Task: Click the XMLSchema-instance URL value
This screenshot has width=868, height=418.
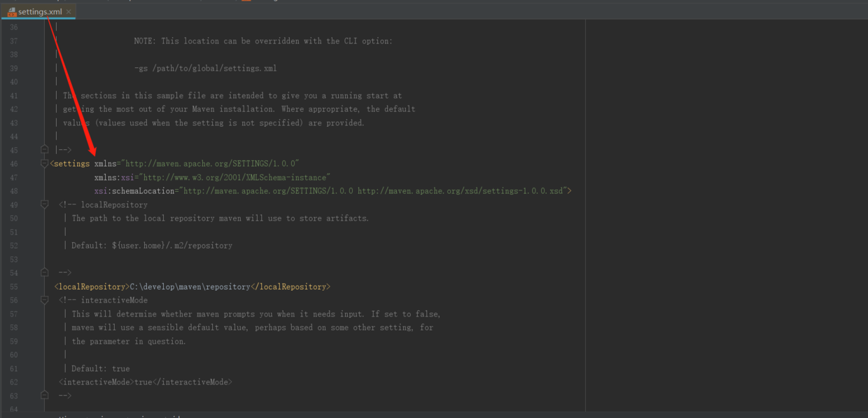Action: (236, 178)
